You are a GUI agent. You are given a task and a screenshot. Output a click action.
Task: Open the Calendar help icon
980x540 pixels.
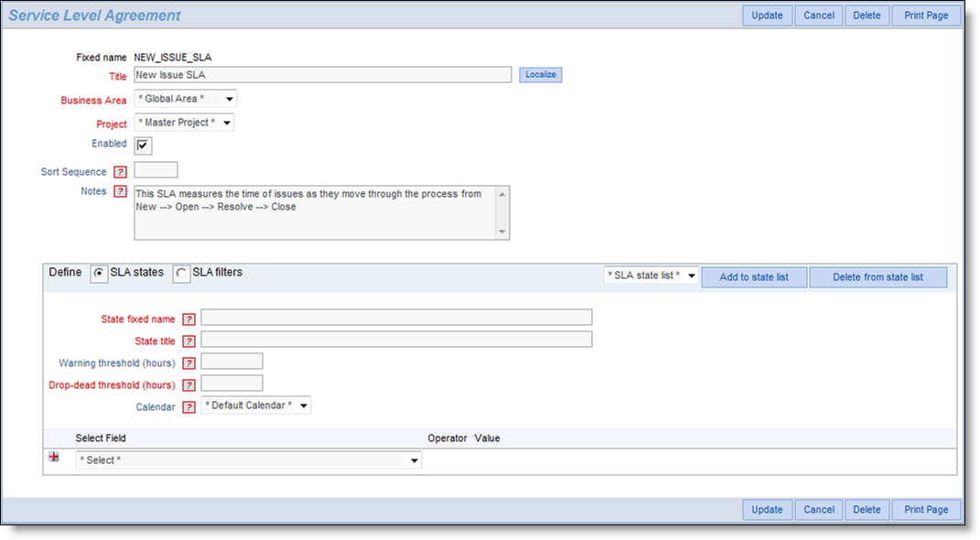[x=188, y=407]
